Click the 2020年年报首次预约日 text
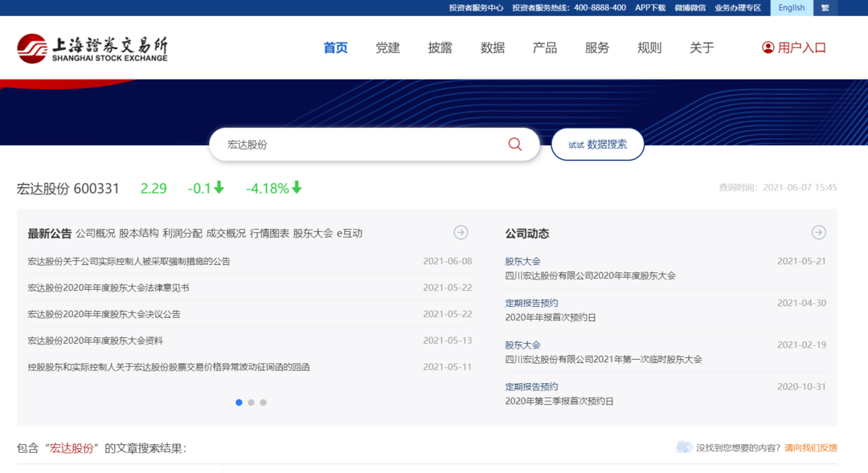Viewport: 868px width, 473px height. pyautogui.click(x=551, y=317)
